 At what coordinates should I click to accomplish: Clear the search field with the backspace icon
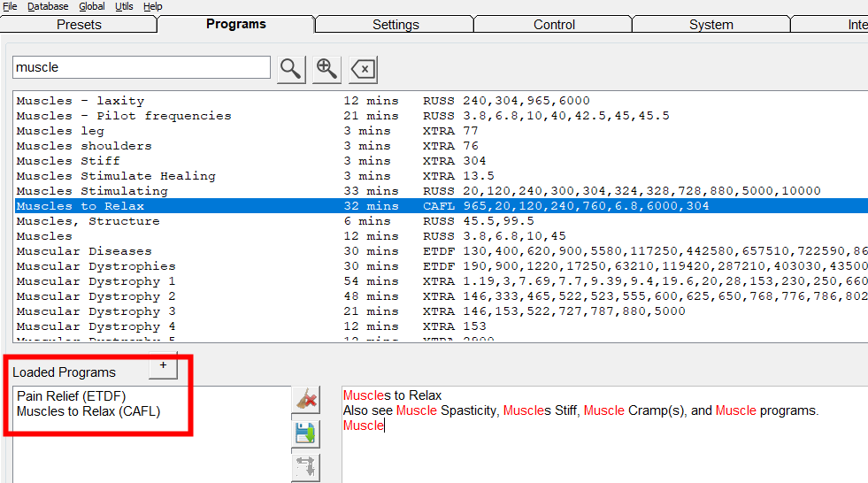tap(363, 69)
